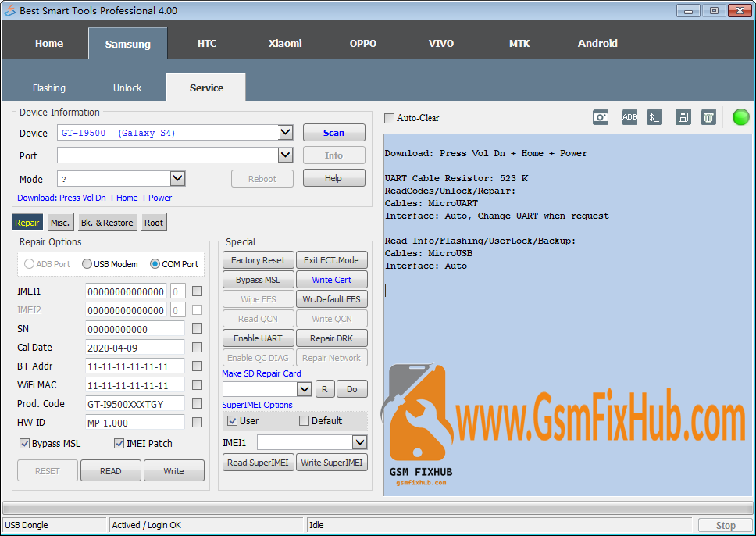The image size is (756, 536).
Task: Open the Flashing sub-tab
Action: coord(48,88)
